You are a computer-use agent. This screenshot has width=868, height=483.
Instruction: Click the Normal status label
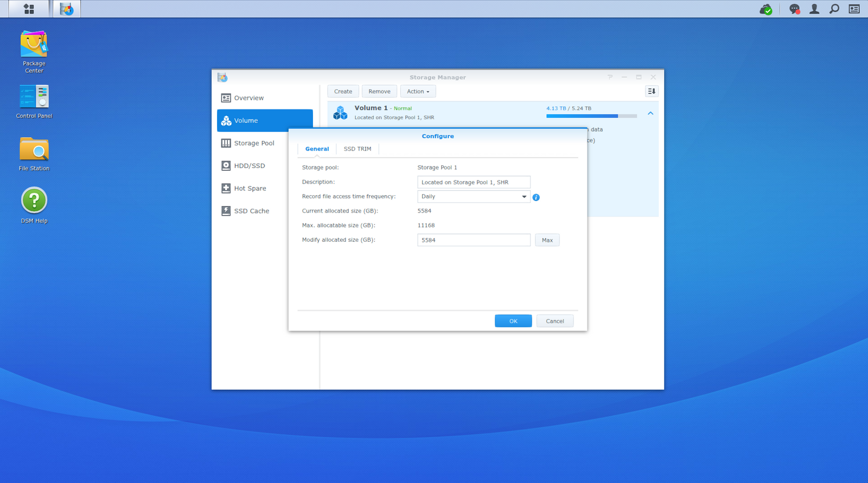pyautogui.click(x=403, y=108)
